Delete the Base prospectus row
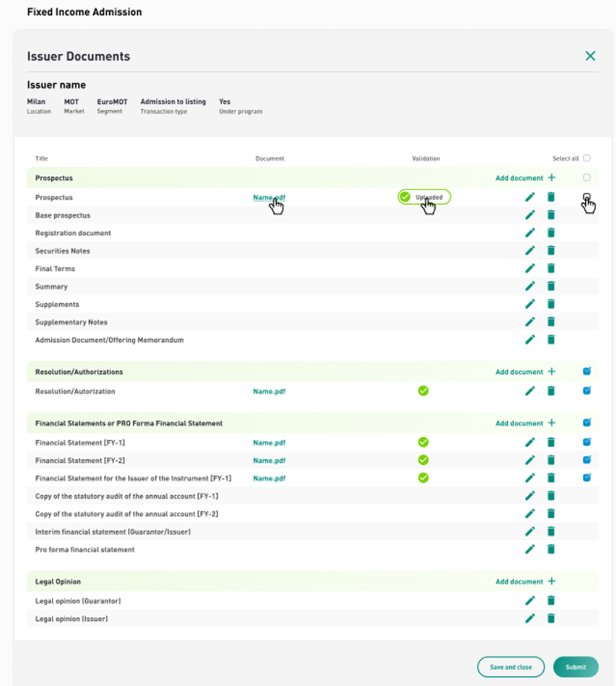The height and width of the screenshot is (686, 616). pos(551,215)
